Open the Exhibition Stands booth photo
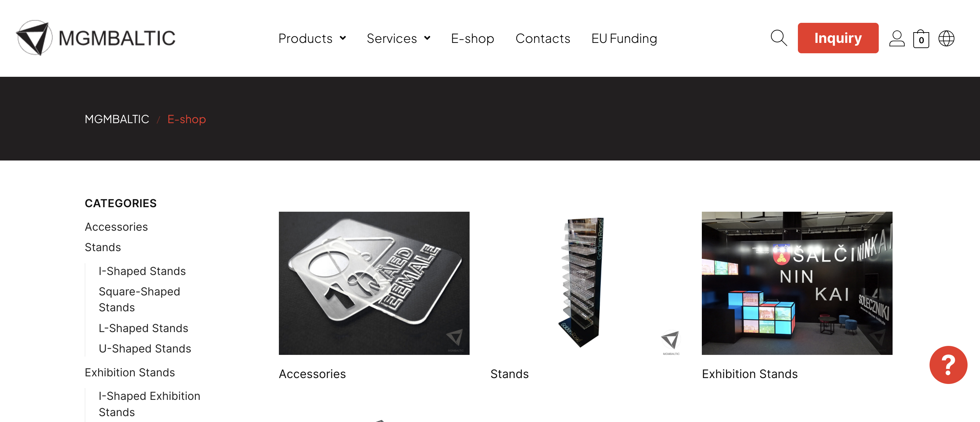 click(x=797, y=283)
